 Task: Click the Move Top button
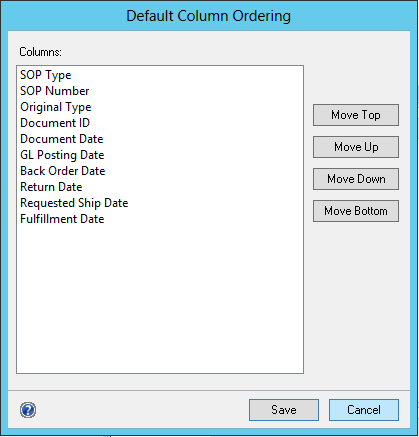[x=356, y=115]
